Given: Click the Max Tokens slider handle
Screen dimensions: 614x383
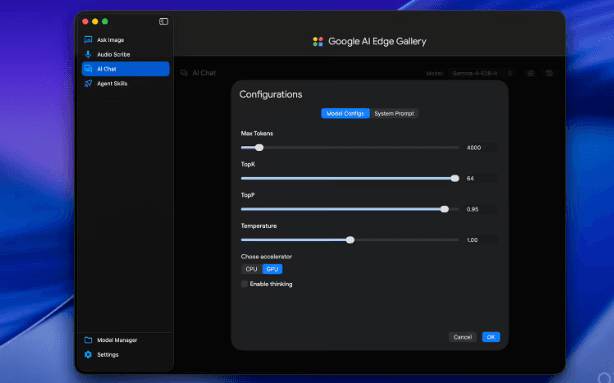Looking at the screenshot, I should click(259, 148).
